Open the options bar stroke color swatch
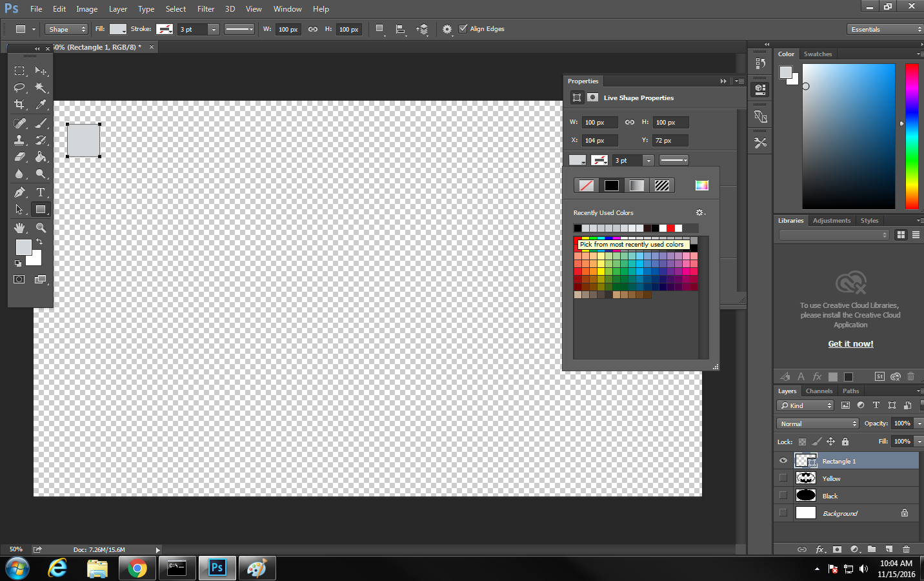The height and width of the screenshot is (581, 924). coord(165,29)
